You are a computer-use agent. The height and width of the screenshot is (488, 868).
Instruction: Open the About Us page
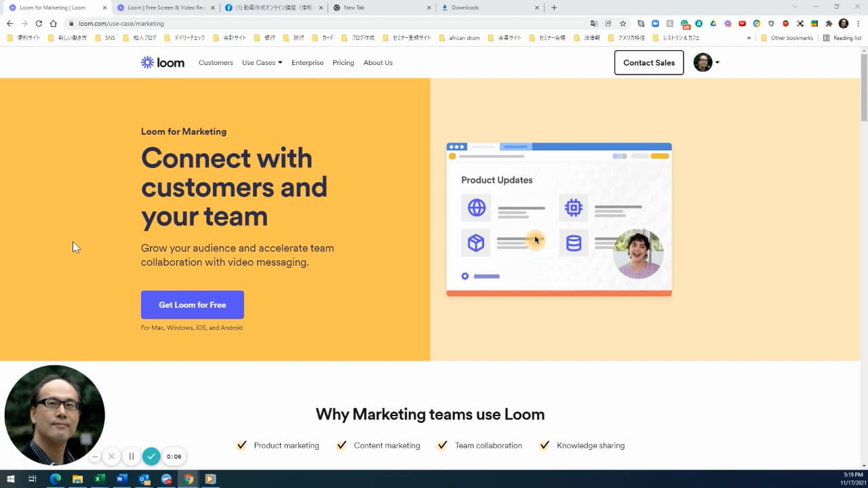tap(378, 62)
